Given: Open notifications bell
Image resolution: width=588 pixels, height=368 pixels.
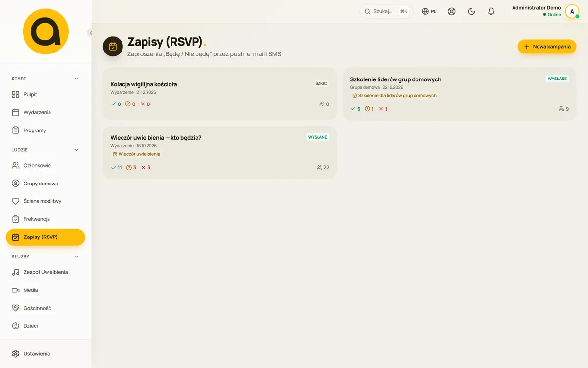Looking at the screenshot, I should [491, 11].
